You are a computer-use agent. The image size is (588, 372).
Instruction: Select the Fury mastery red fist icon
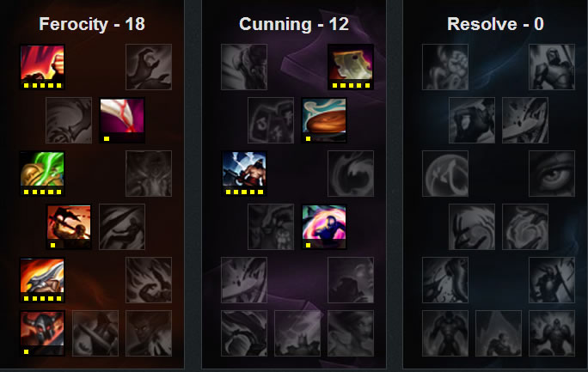coord(42,67)
